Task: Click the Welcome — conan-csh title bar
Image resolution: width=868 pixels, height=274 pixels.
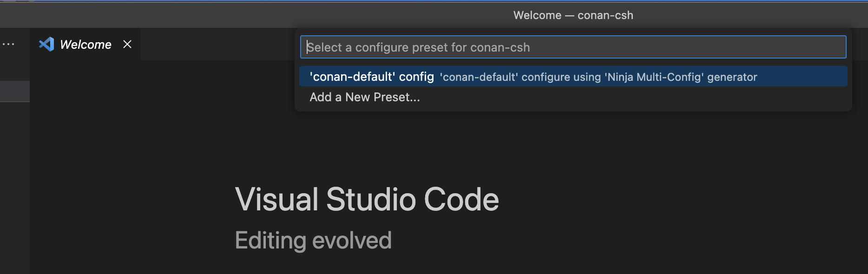Action: click(572, 14)
